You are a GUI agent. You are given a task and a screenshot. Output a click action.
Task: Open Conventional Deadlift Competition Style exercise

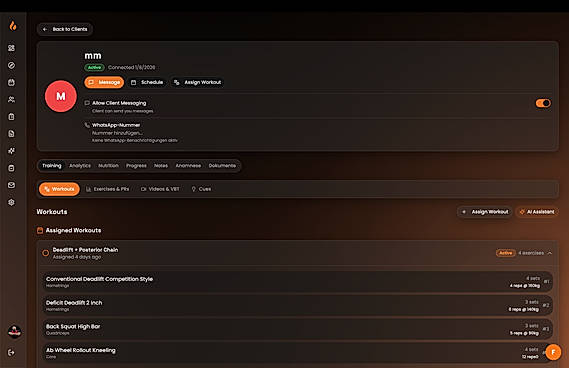point(298,282)
